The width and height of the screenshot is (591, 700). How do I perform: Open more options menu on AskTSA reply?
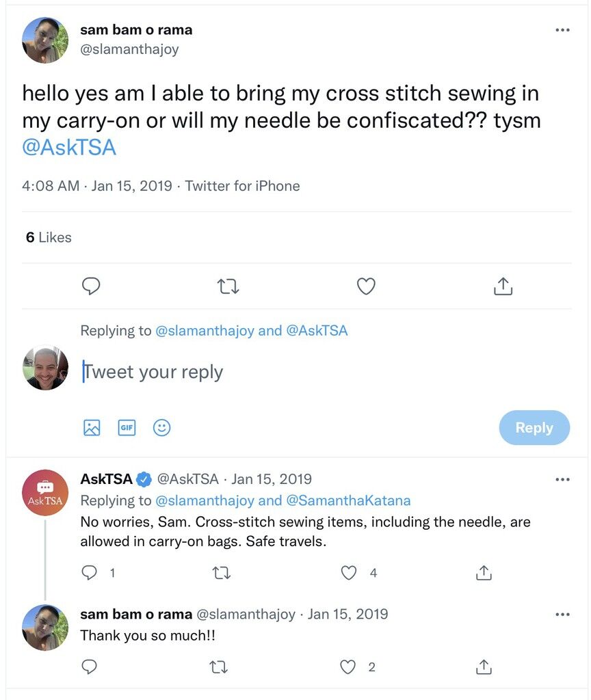click(562, 479)
